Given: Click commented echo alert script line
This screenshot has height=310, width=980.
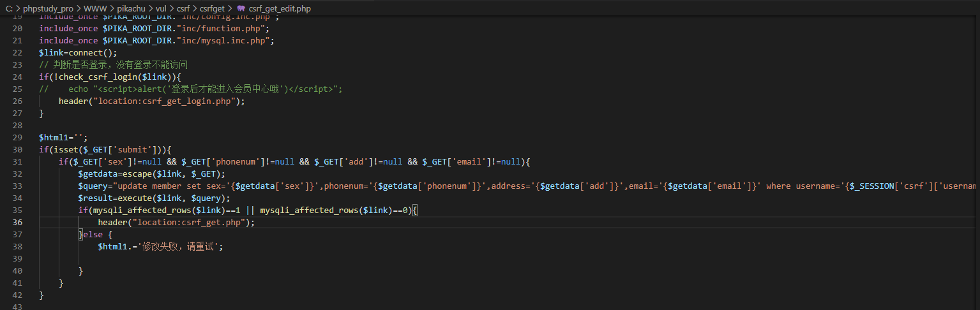Looking at the screenshot, I should tap(191, 89).
